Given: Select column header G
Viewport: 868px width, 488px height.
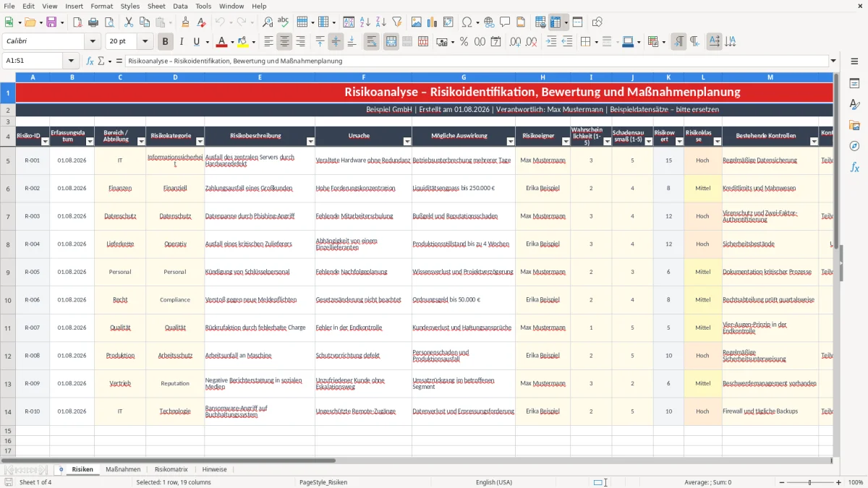Looking at the screenshot, I should click(463, 77).
